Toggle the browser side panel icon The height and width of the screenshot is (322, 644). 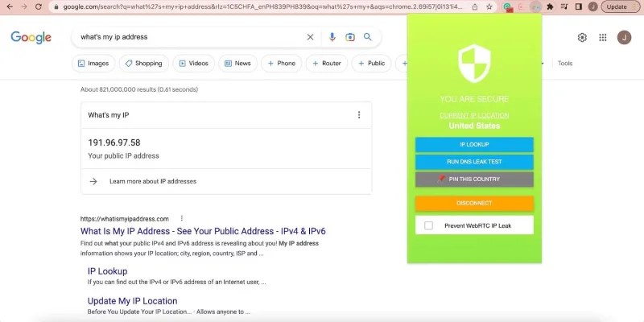click(579, 6)
